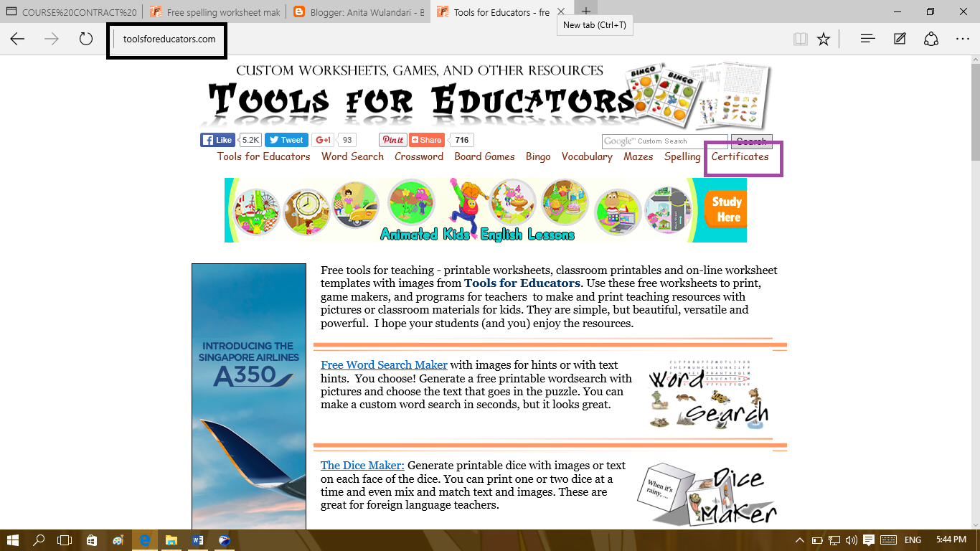Click the ENG language indicator
The height and width of the screenshot is (551, 980).
913,540
